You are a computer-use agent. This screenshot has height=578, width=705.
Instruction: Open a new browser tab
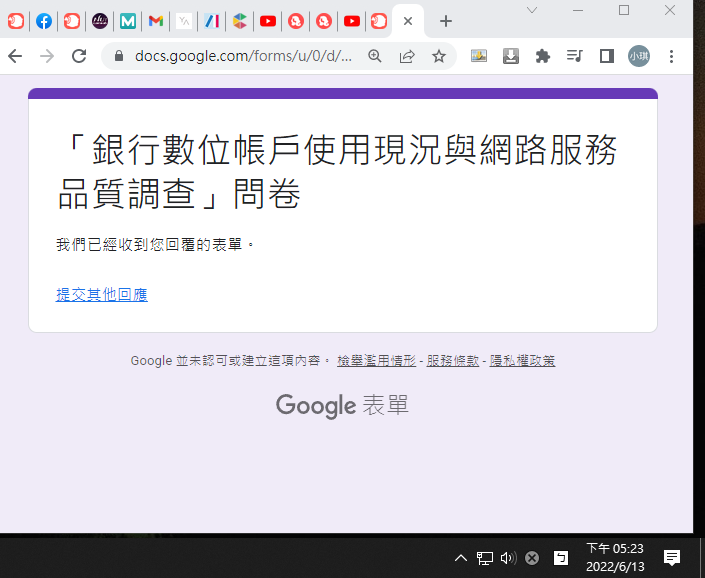pos(446,21)
